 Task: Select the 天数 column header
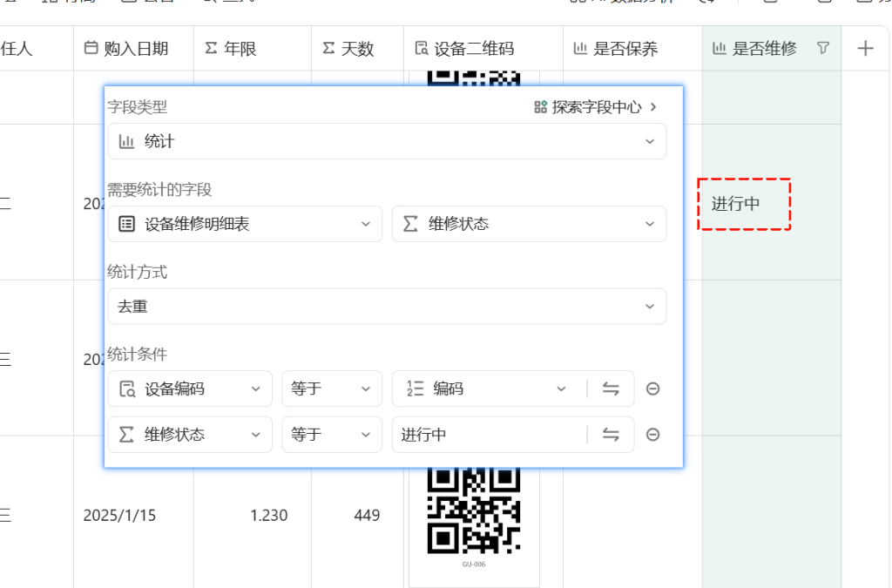point(357,48)
